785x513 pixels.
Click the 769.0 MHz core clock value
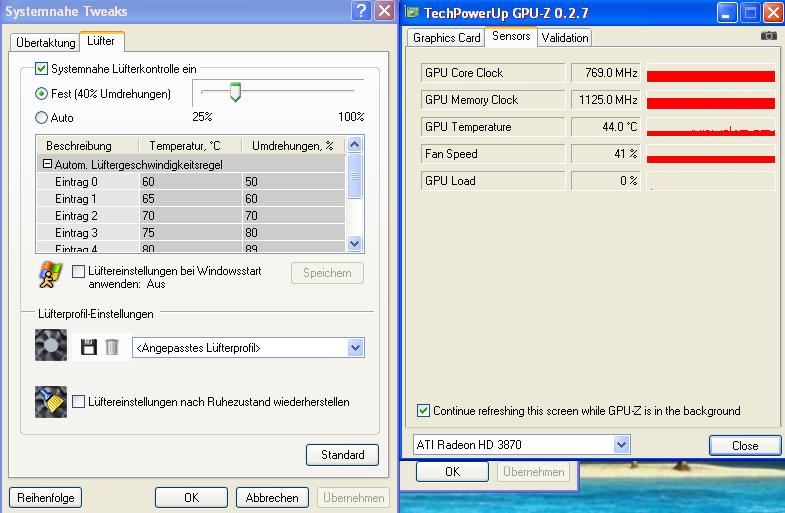(x=605, y=73)
